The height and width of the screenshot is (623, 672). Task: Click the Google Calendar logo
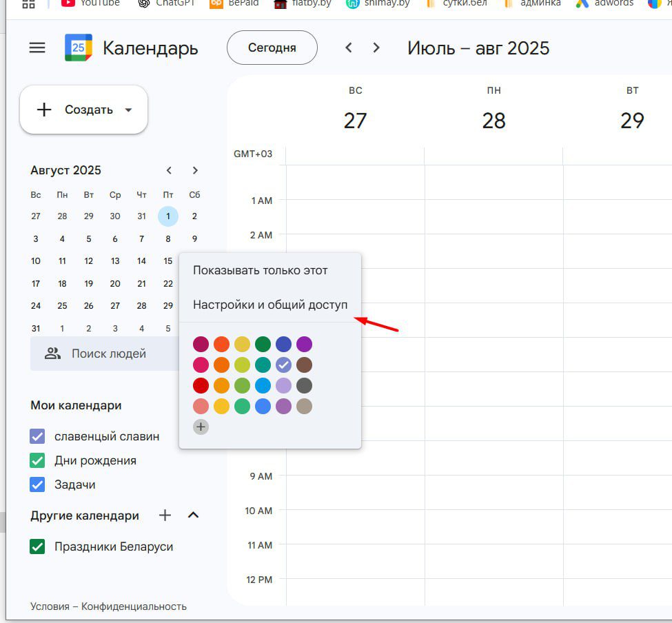coord(78,48)
